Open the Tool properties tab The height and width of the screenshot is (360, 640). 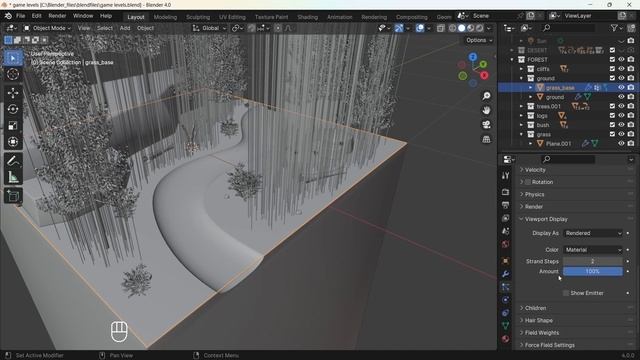tap(505, 176)
